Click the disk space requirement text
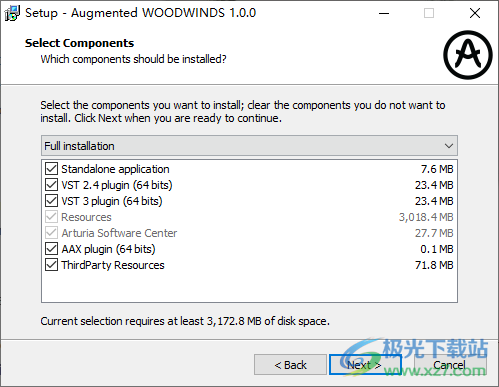The image size is (499, 387). coord(185,321)
